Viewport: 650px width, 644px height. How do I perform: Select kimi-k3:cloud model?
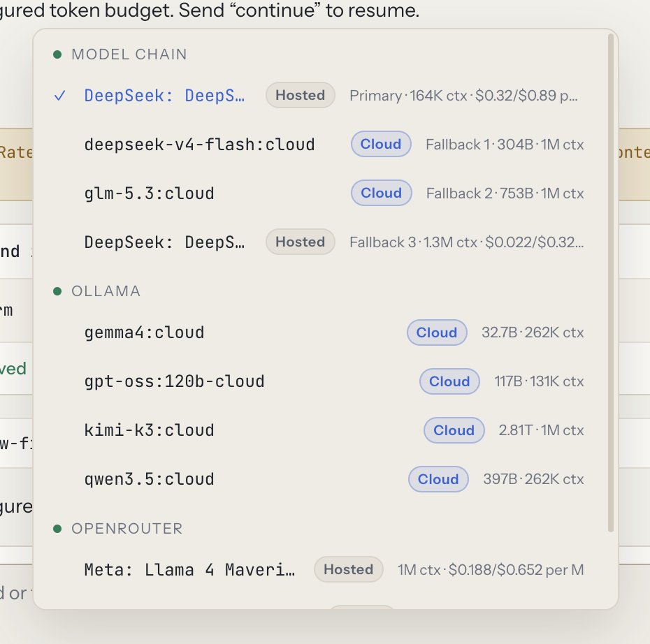pyautogui.click(x=319, y=430)
